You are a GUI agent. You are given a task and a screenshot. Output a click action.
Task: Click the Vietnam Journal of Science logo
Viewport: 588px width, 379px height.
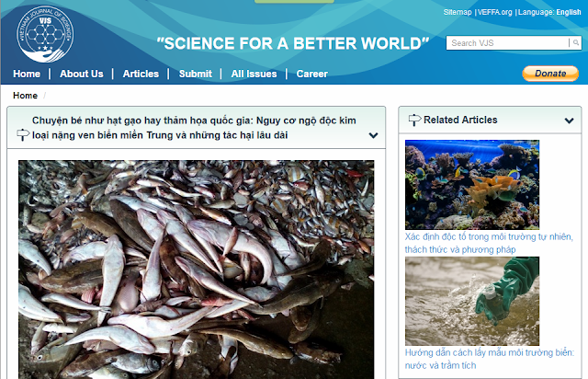45,35
